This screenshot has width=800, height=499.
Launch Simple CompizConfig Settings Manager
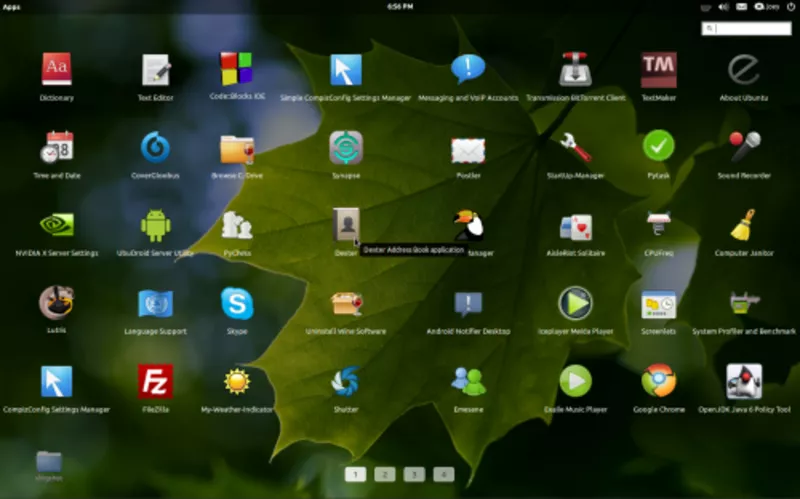click(346, 69)
